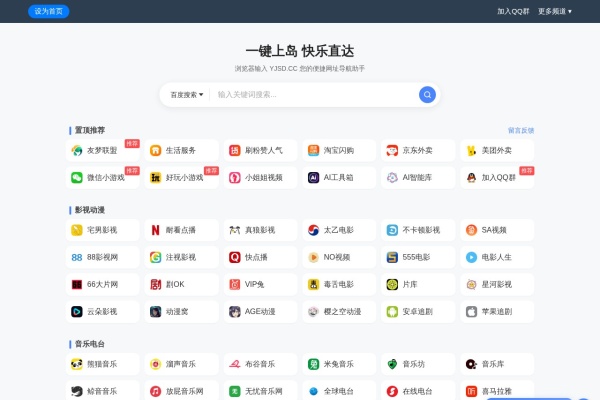600x400 pixels.
Task: Click the AI智能库 icon
Action: tap(392, 178)
